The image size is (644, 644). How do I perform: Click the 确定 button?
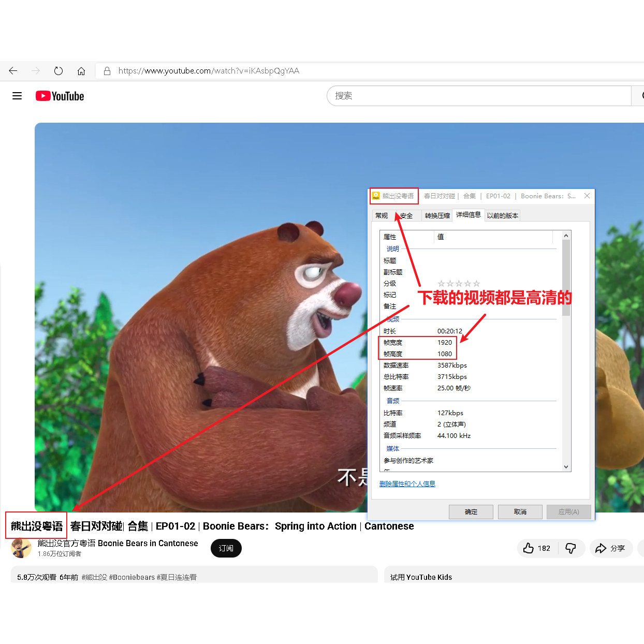(471, 511)
